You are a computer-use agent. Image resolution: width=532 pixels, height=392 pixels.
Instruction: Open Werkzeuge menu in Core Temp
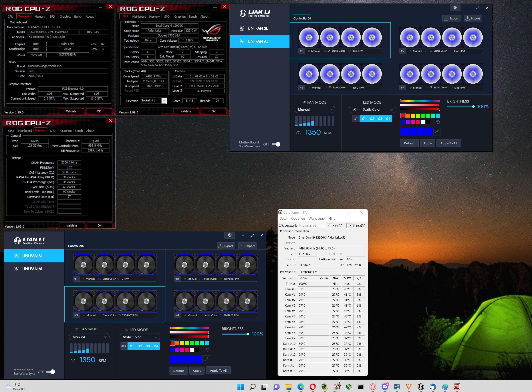316,219
